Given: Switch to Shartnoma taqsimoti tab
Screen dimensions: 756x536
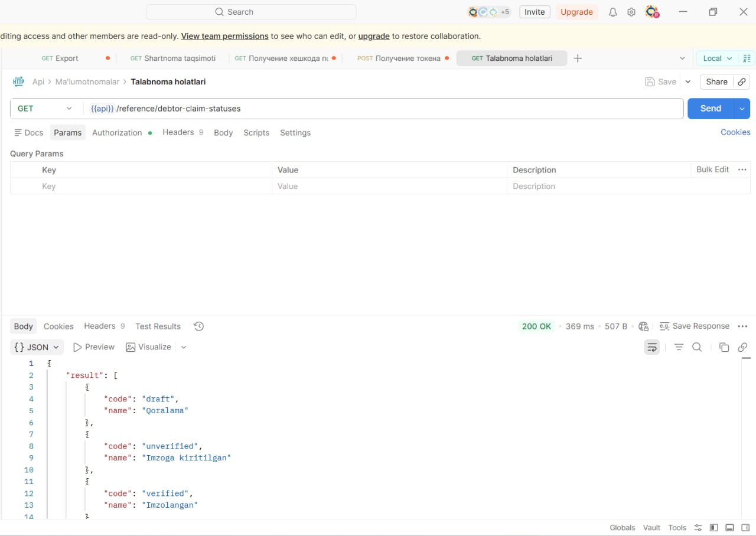Looking at the screenshot, I should pos(172,58).
